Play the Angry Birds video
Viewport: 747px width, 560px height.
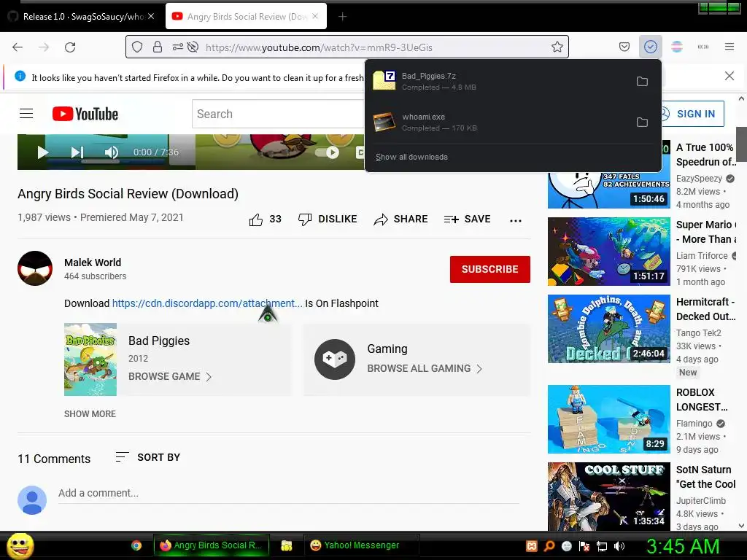tap(42, 152)
